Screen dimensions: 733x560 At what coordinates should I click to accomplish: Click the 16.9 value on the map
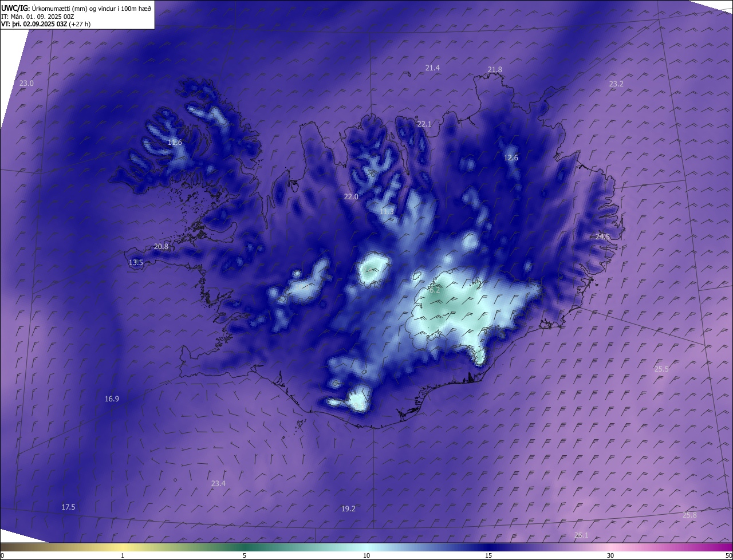tap(112, 399)
